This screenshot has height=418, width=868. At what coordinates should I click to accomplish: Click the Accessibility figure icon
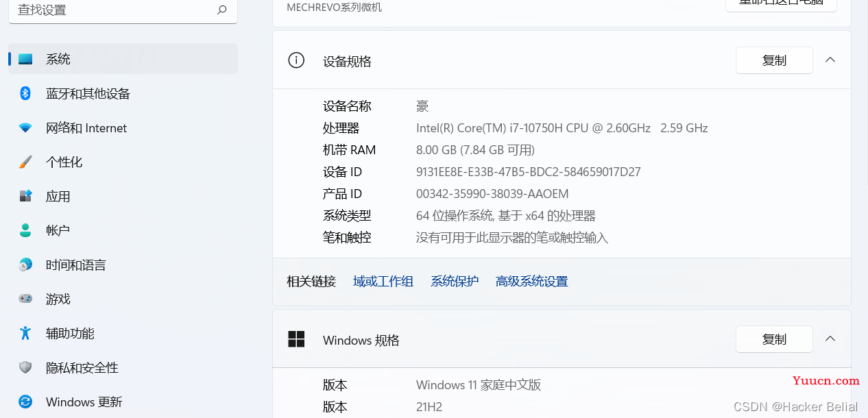(x=25, y=333)
